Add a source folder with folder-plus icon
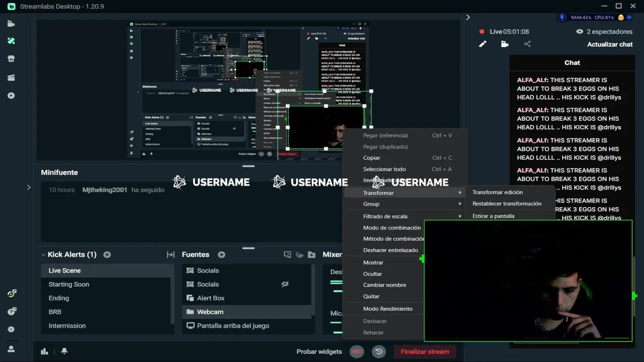 [311, 254]
